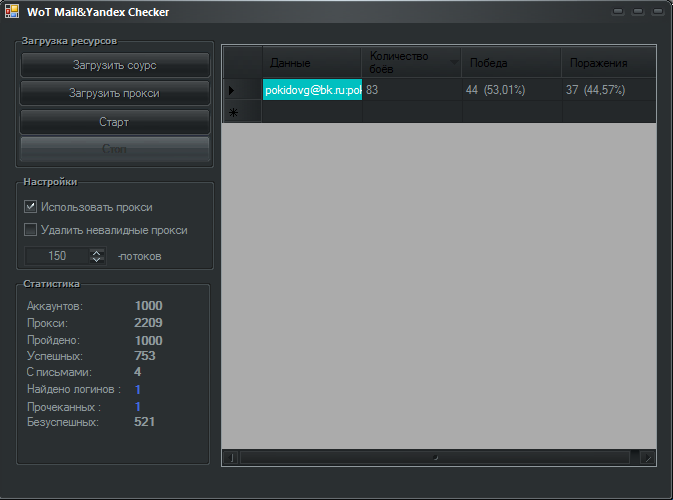Click the new row asterisk selector
The height and width of the screenshot is (500, 673).
(x=243, y=112)
